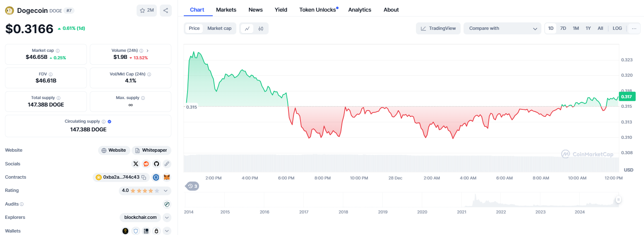Image resolution: width=644 pixels, height=235 pixels.
Task: Open the TradingView chart button
Action: tap(438, 28)
